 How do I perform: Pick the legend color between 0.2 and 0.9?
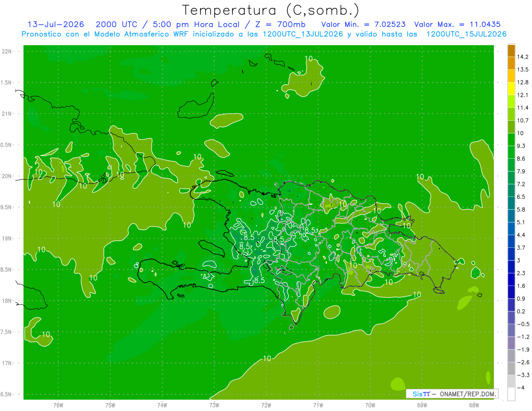511,305
